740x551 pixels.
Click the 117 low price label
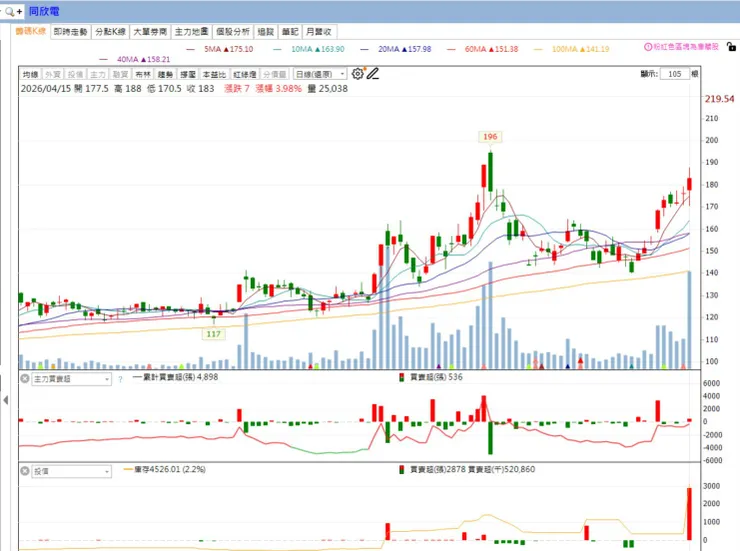point(214,334)
